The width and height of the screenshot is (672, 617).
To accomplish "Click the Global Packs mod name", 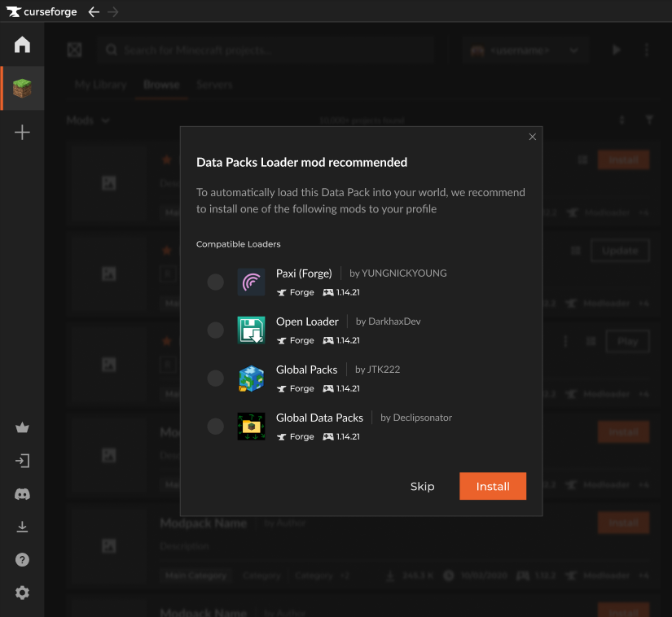I will [x=306, y=370].
